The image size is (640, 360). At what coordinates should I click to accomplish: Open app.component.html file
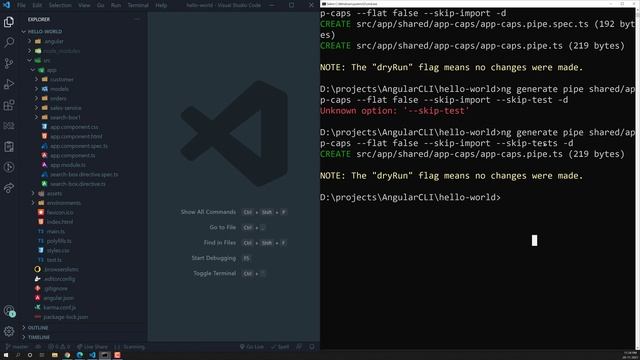point(76,136)
